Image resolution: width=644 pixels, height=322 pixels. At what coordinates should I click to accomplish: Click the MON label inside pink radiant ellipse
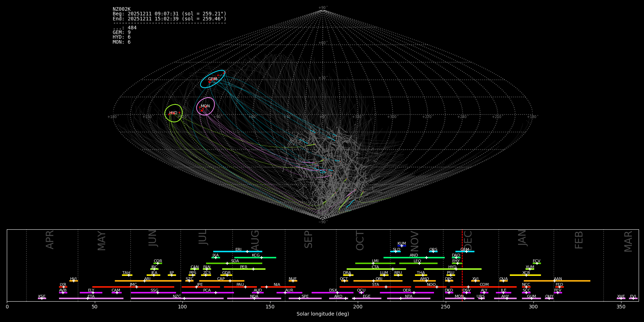(x=205, y=106)
